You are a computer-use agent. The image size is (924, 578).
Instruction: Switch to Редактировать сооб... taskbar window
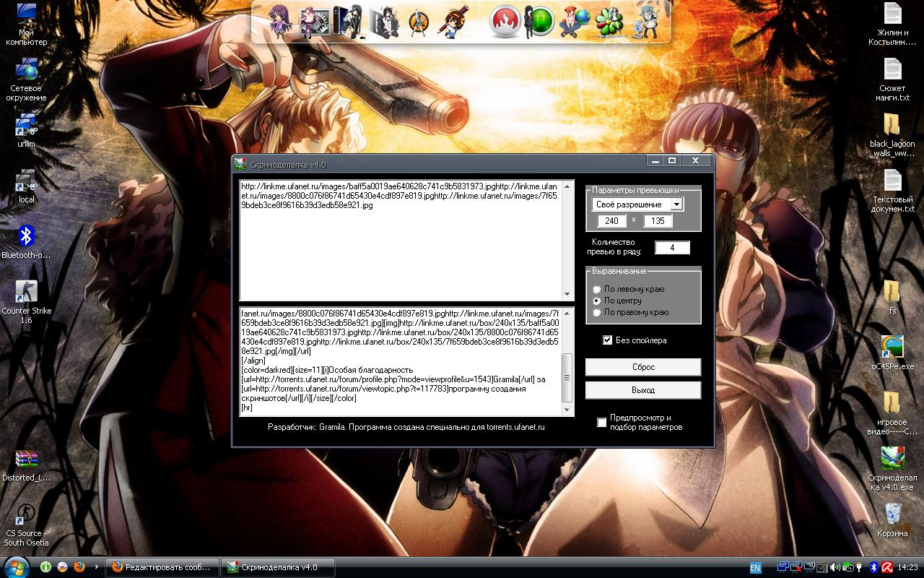click(163, 567)
